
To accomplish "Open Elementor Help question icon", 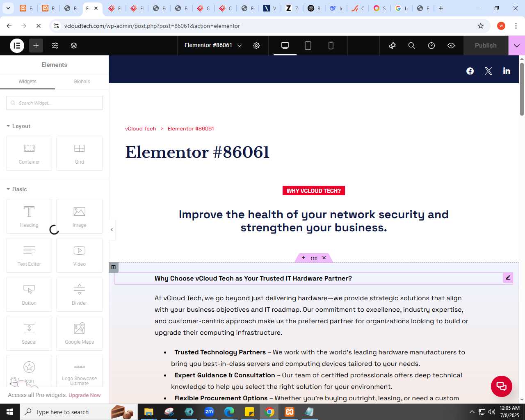I will [x=431, y=46].
